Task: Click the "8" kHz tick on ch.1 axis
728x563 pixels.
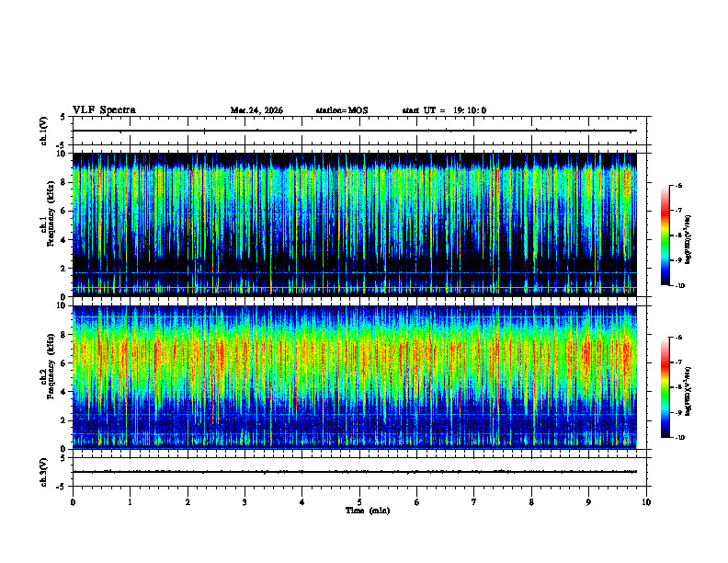Action: pos(64,182)
